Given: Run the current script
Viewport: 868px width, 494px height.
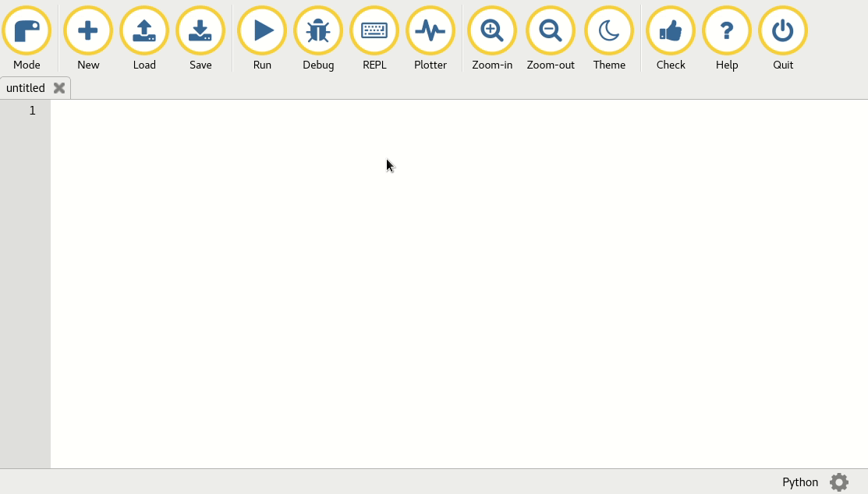Looking at the screenshot, I should coord(261,31).
